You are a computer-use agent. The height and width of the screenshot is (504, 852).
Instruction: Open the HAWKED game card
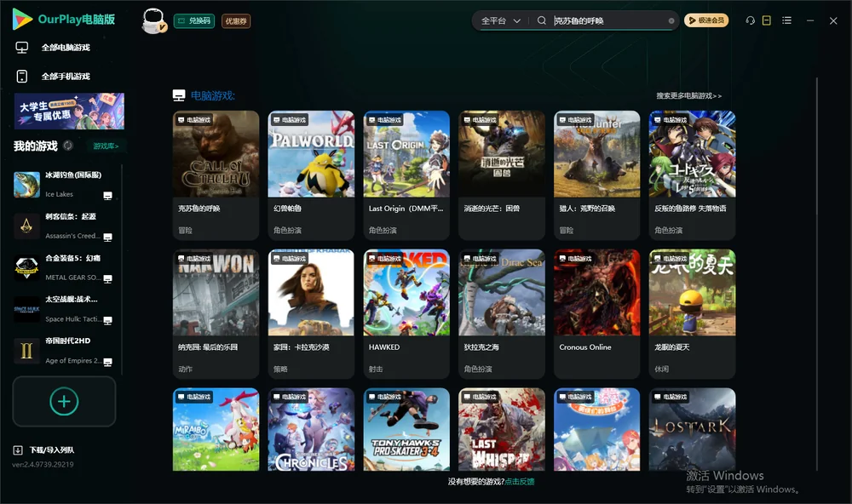click(406, 313)
